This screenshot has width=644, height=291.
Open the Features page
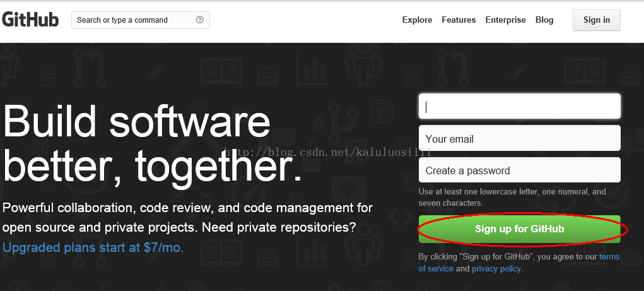[x=459, y=20]
